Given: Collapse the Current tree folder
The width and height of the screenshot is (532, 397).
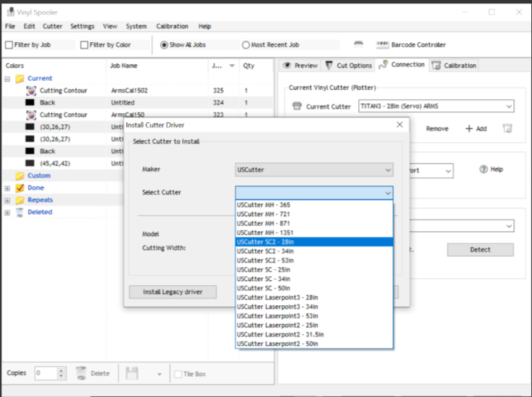Looking at the screenshot, I should [x=7, y=79].
